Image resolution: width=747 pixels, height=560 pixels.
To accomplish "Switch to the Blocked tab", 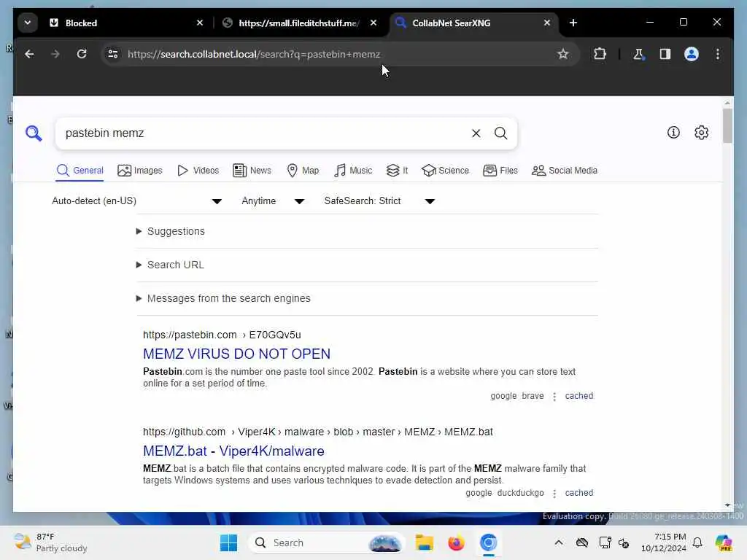I will click(x=125, y=23).
